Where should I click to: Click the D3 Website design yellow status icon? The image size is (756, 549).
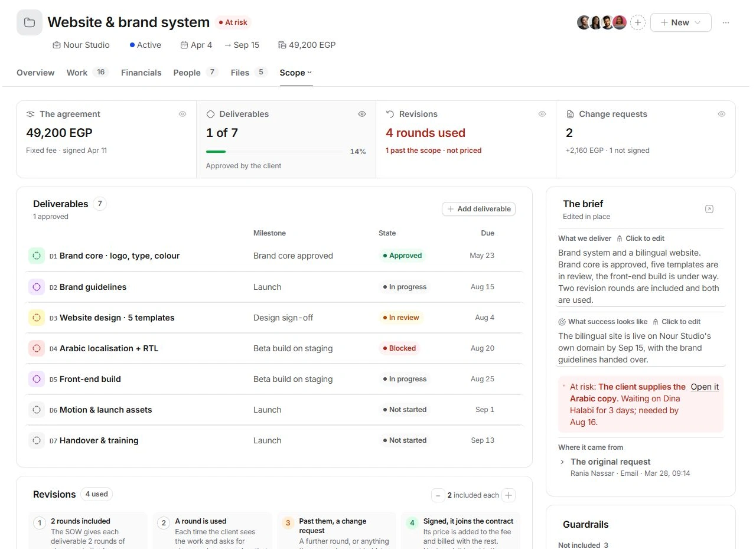coord(37,318)
